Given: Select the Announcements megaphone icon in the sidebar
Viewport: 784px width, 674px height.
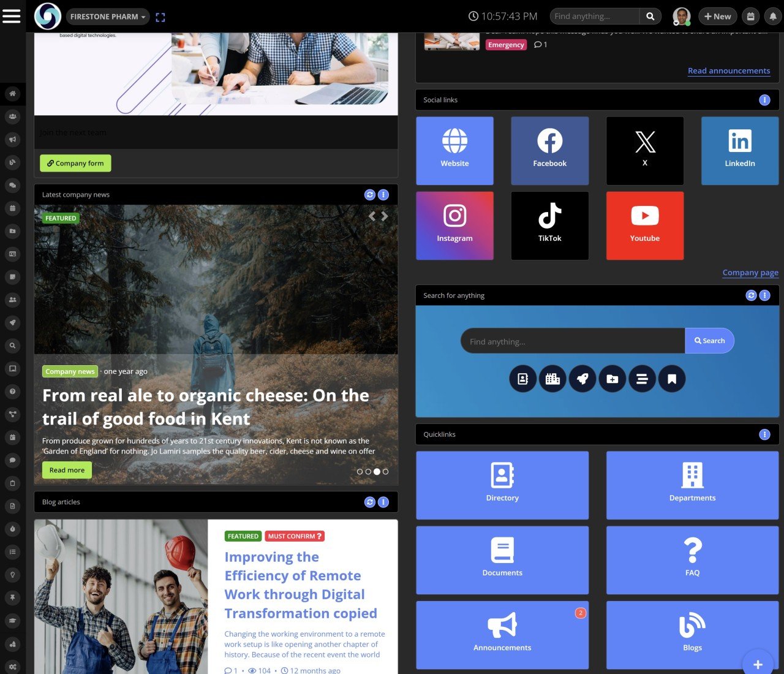Looking at the screenshot, I should point(12,139).
